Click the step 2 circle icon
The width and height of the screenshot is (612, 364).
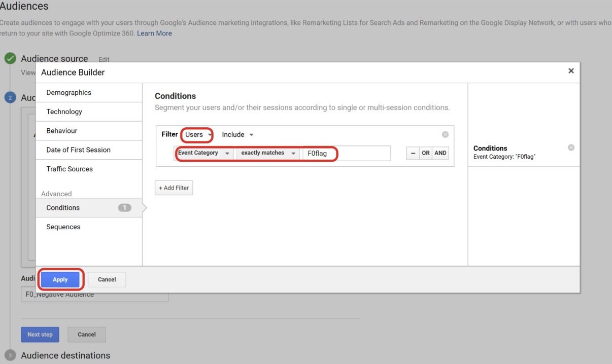click(x=10, y=97)
